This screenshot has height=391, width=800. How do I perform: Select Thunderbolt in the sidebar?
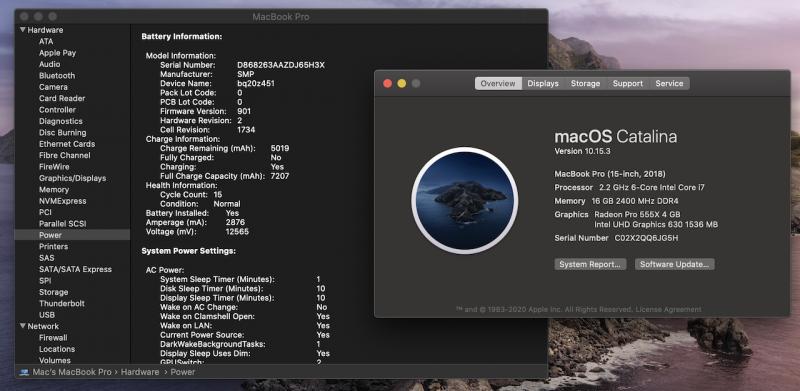click(x=62, y=303)
